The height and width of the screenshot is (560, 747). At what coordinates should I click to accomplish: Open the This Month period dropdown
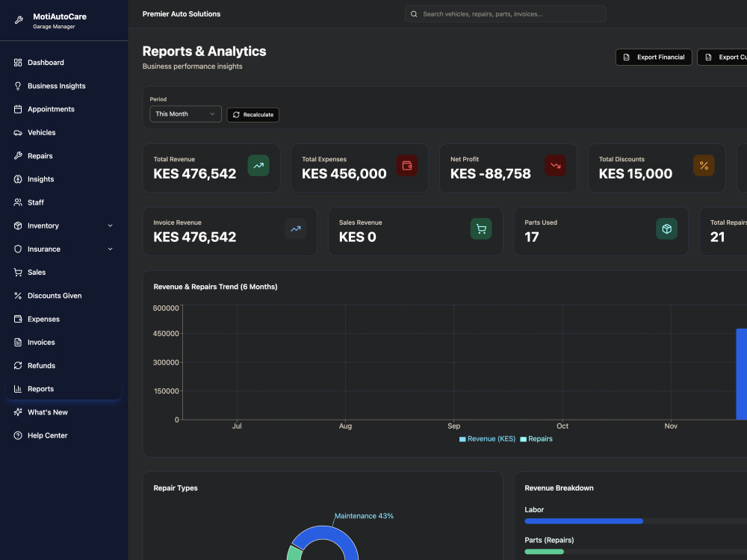tap(185, 113)
